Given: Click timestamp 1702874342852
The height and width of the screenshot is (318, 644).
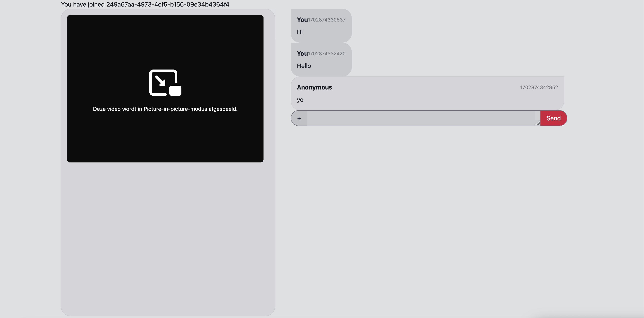Looking at the screenshot, I should (539, 87).
